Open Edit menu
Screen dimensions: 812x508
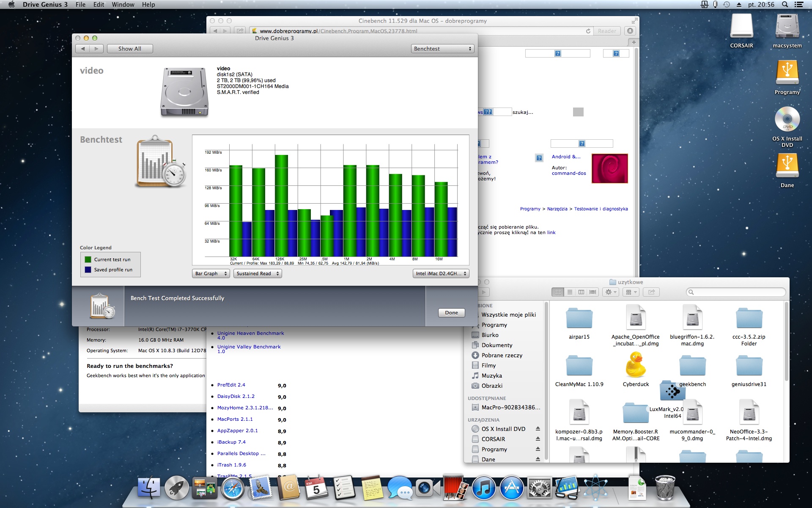click(99, 5)
